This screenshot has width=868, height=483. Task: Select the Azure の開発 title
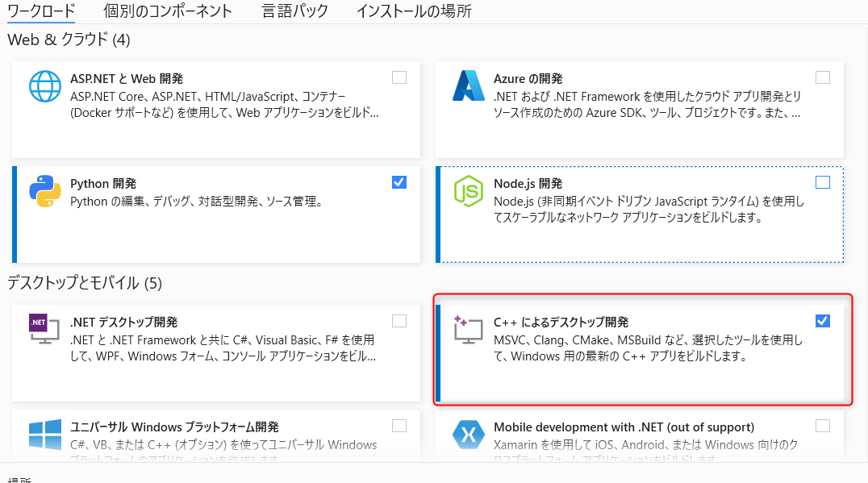click(x=528, y=78)
